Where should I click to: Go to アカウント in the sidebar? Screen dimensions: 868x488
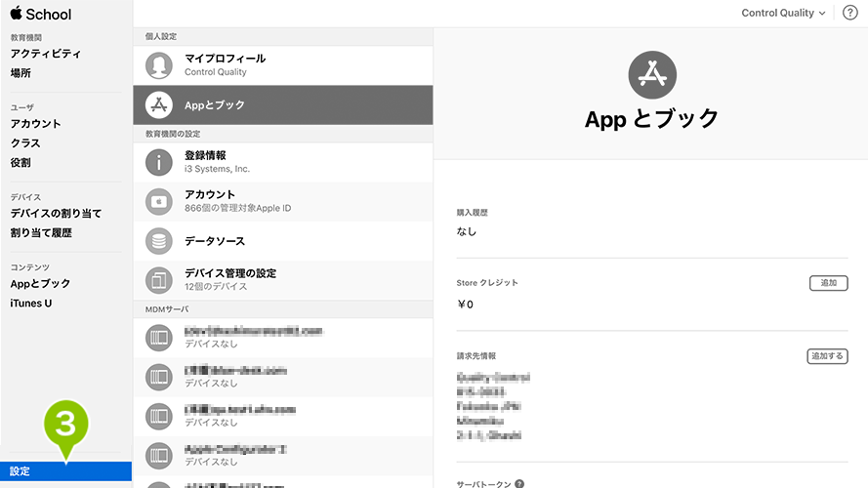click(x=35, y=123)
